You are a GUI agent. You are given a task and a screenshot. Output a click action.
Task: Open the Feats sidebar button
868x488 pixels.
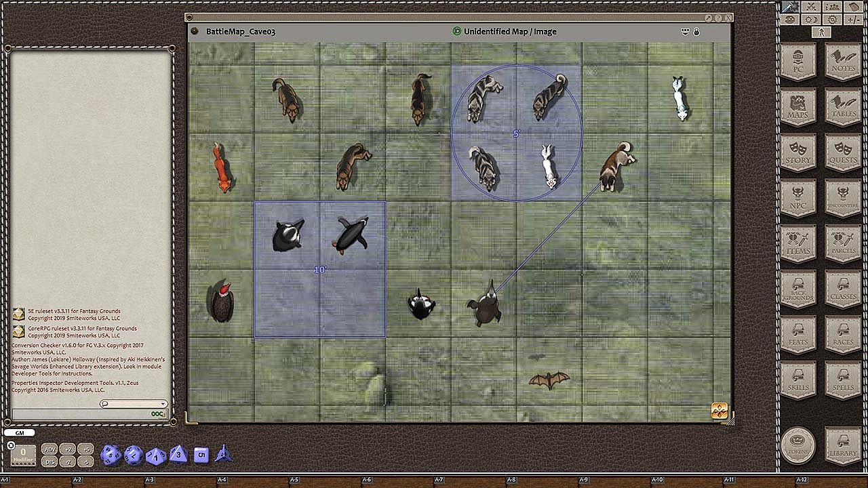(798, 334)
